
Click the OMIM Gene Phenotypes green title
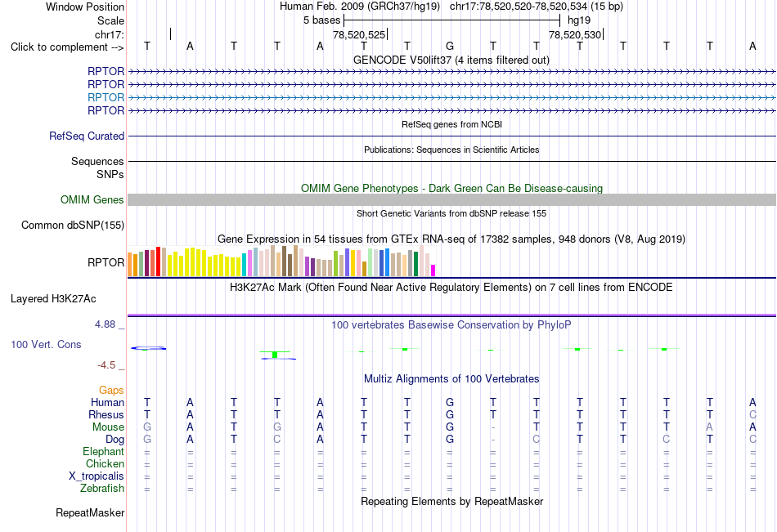click(451, 188)
